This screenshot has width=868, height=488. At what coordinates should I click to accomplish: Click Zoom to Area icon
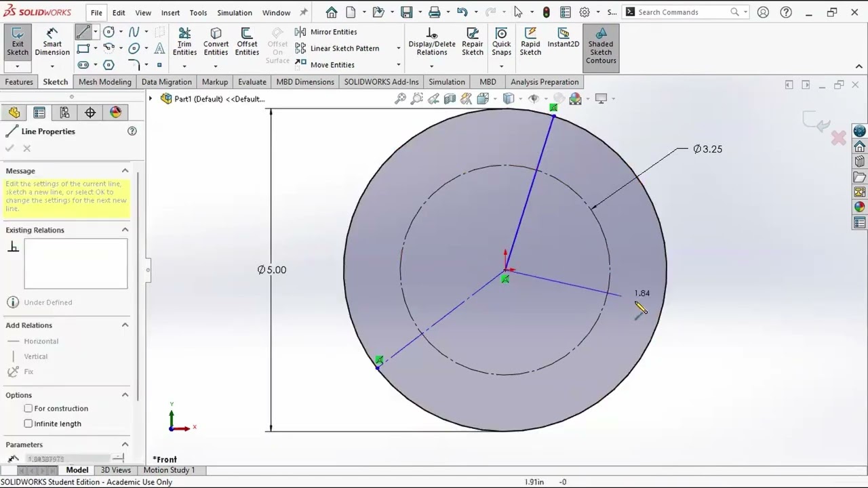pyautogui.click(x=417, y=99)
